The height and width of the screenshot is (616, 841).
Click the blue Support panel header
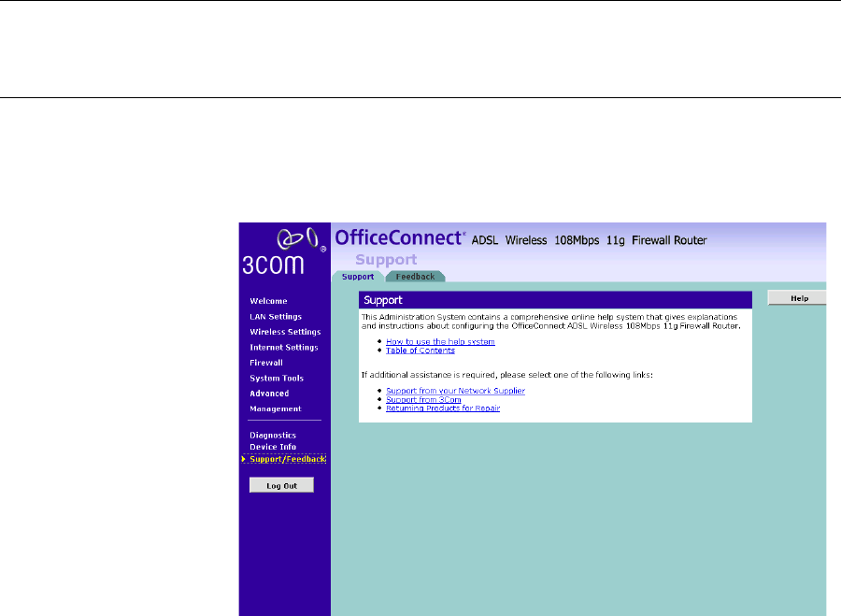point(555,300)
